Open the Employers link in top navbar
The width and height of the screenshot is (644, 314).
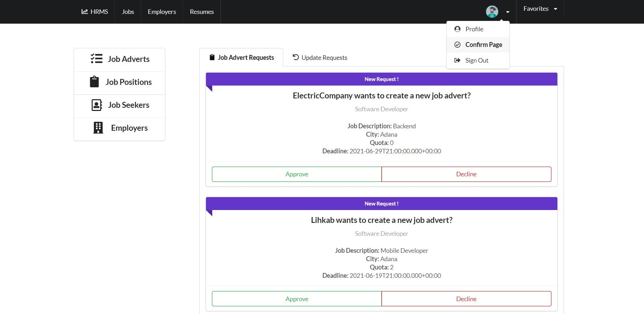[162, 11]
